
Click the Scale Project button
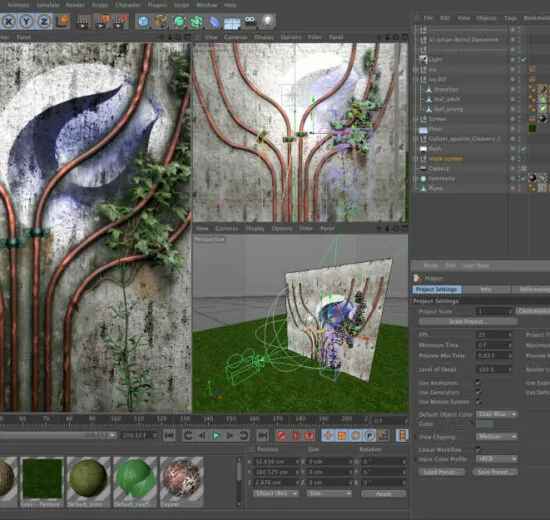click(468, 321)
